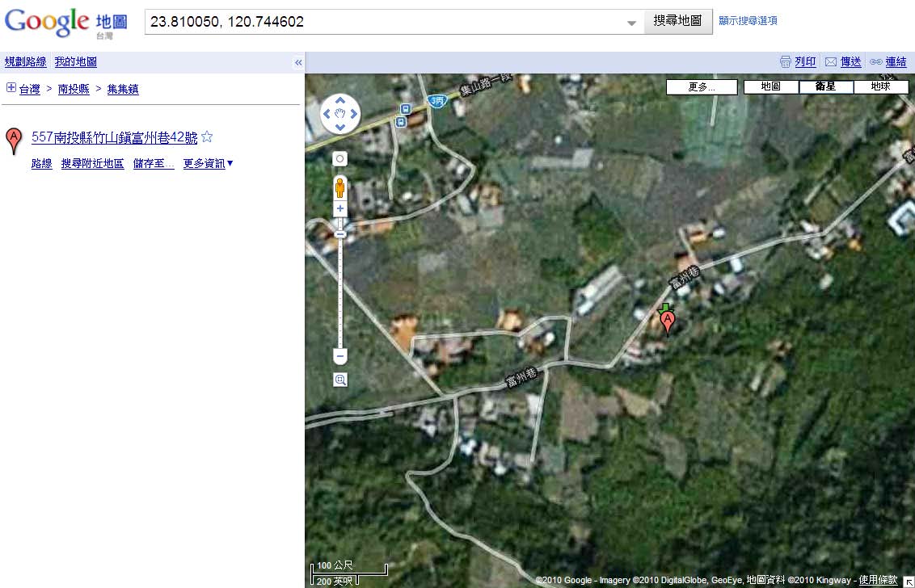Click the 列印 print link
Image resolution: width=915 pixels, height=588 pixels.
(804, 62)
